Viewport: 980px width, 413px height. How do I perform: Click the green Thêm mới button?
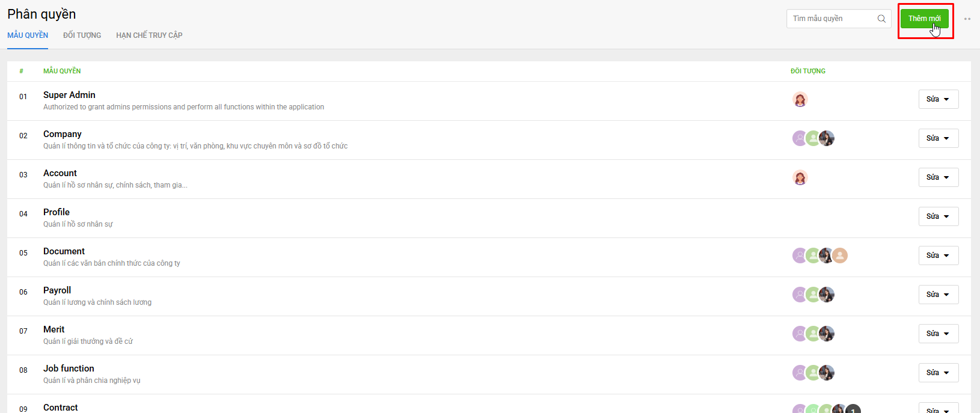925,19
